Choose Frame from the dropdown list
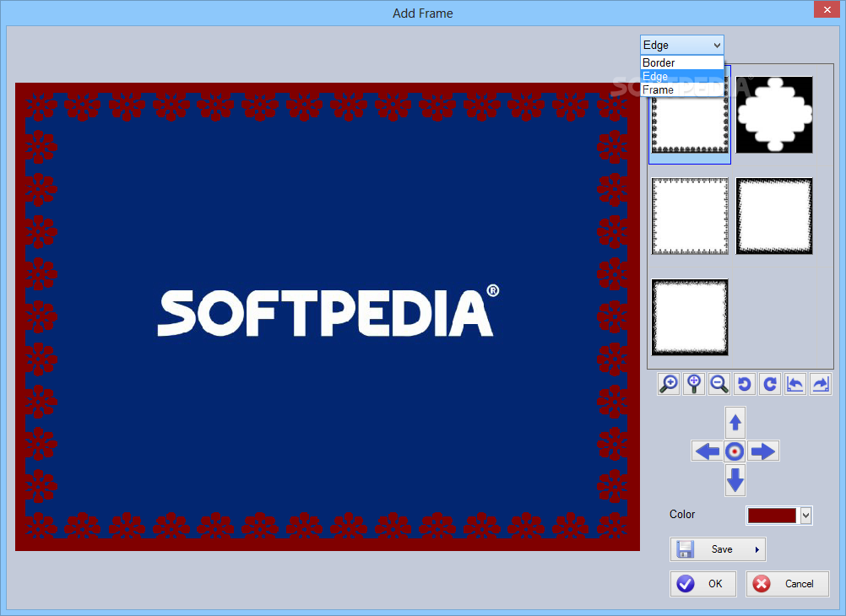This screenshot has width=846, height=616. pyautogui.click(x=682, y=89)
